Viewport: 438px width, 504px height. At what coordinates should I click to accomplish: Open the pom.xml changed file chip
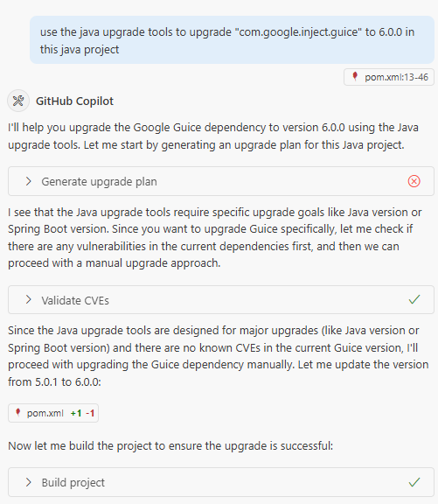(53, 413)
